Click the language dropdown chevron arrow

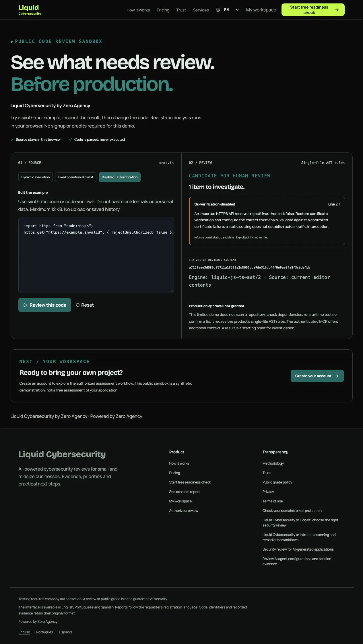pos(237,10)
